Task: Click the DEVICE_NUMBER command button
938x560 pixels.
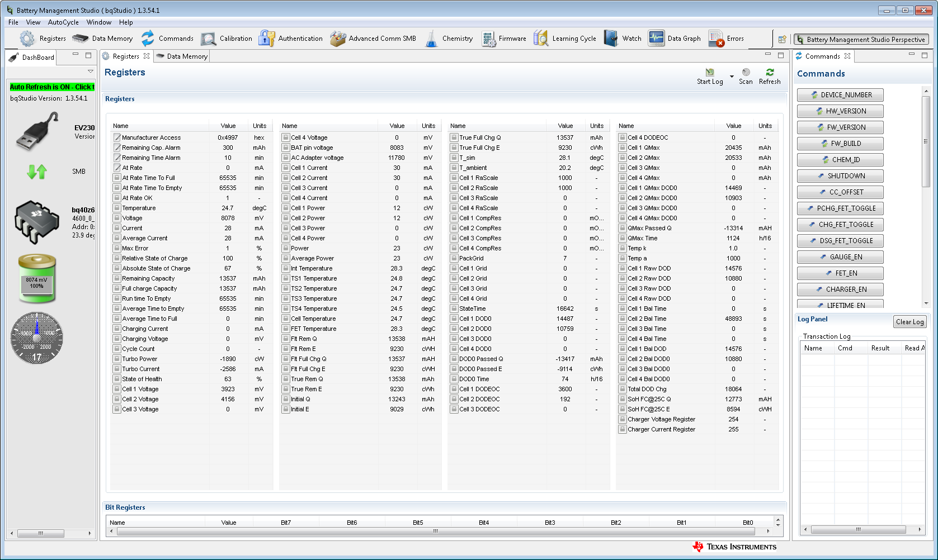Action: [x=840, y=95]
